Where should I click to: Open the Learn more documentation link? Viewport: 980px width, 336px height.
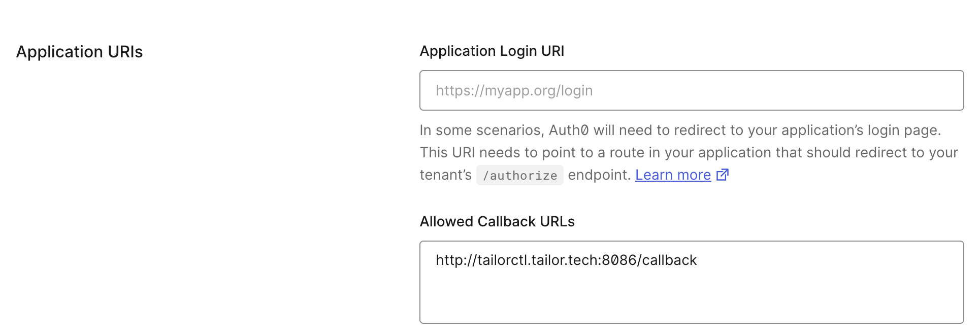pyautogui.click(x=672, y=175)
